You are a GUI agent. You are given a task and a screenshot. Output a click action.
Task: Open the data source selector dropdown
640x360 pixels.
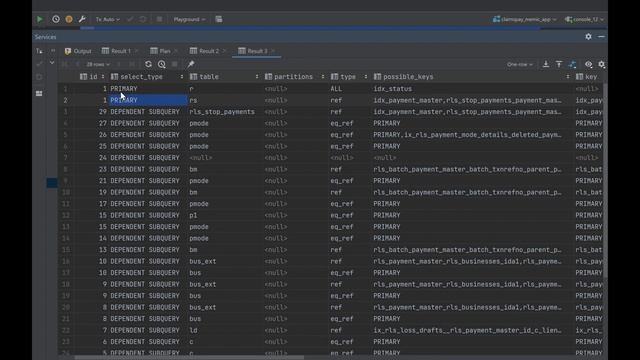tap(524, 19)
